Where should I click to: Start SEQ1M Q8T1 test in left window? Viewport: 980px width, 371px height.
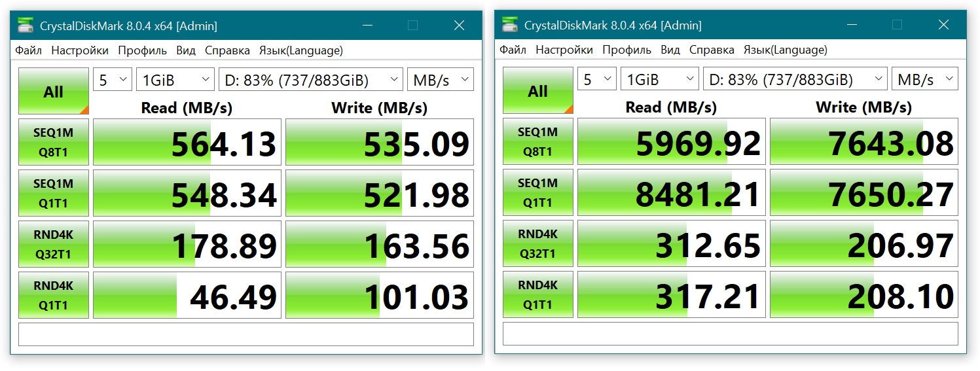(x=54, y=142)
